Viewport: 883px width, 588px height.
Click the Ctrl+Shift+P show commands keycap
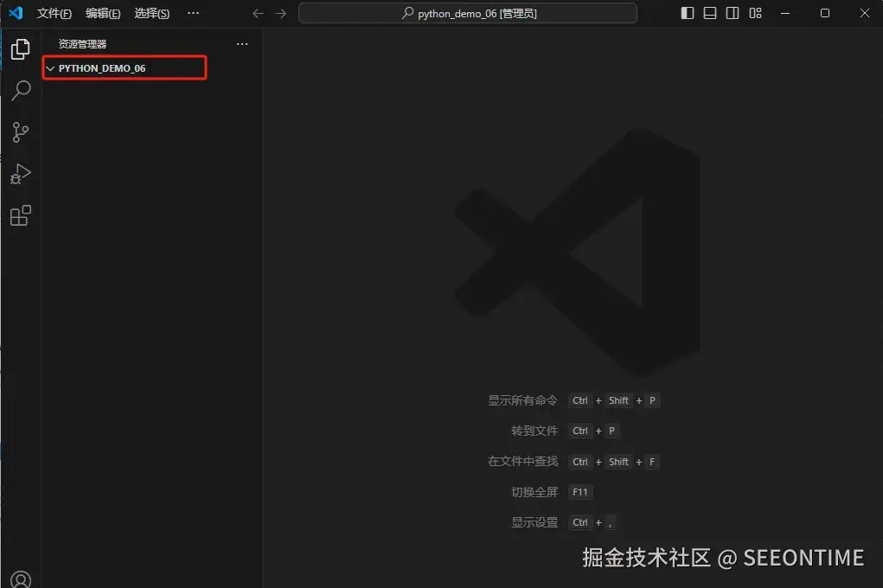click(x=614, y=400)
